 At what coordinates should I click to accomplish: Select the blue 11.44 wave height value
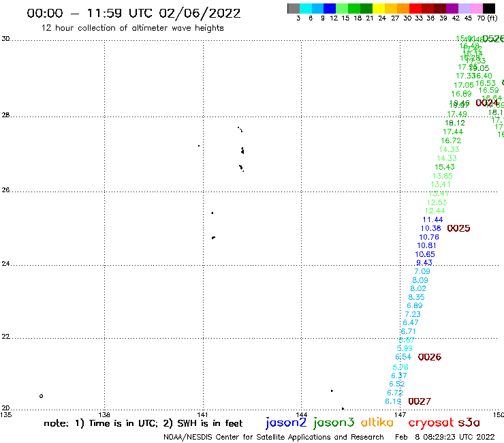(432, 219)
